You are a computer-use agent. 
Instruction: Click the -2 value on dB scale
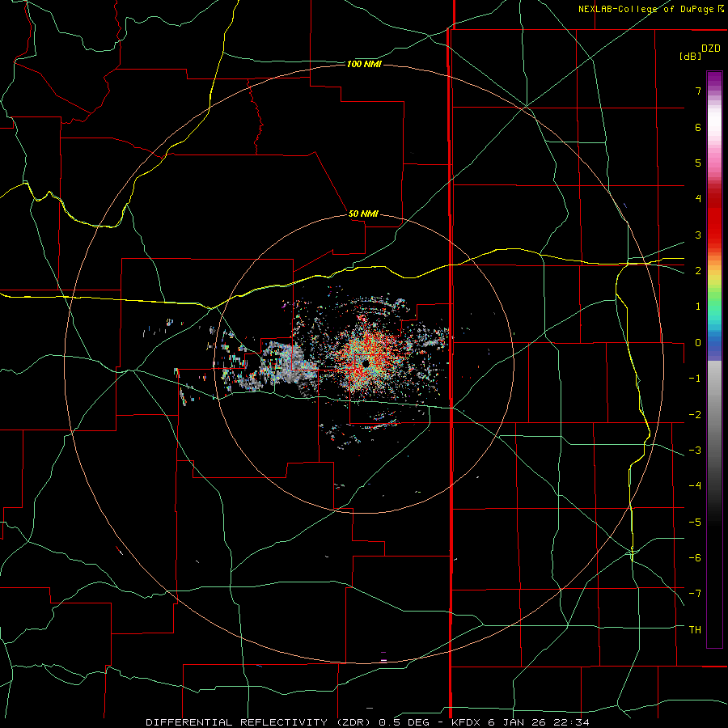pyautogui.click(x=695, y=415)
